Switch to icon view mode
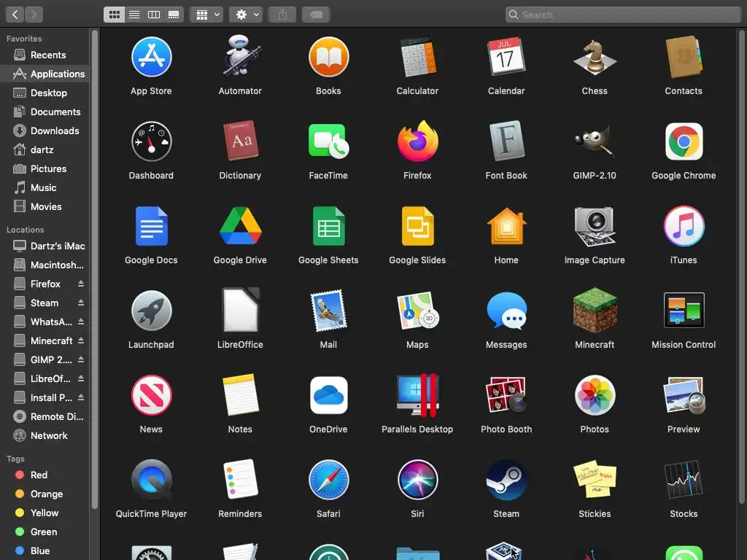747x560 pixels. click(115, 15)
